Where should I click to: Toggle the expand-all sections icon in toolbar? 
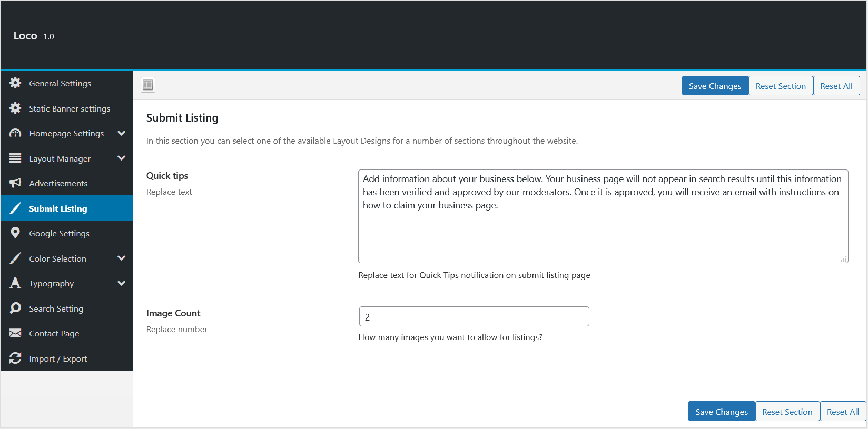[148, 85]
